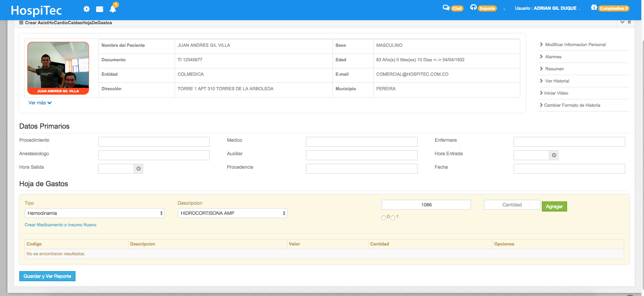Open the Chat speech bubble icon
The width and height of the screenshot is (644, 296).
[x=446, y=8]
